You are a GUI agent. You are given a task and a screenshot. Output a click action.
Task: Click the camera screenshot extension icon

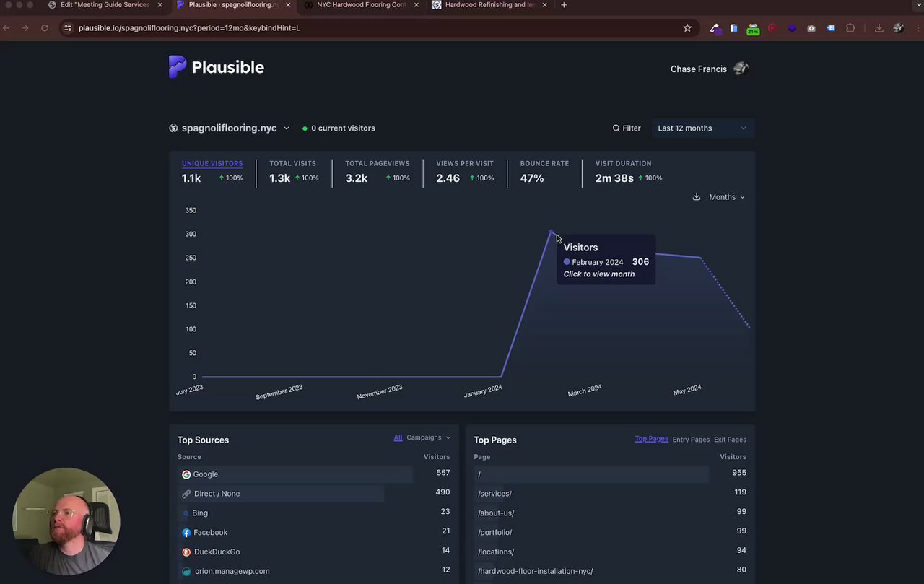tap(811, 27)
